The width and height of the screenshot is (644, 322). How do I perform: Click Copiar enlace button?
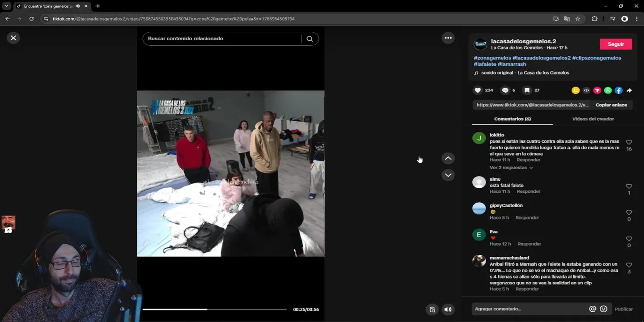tap(611, 105)
